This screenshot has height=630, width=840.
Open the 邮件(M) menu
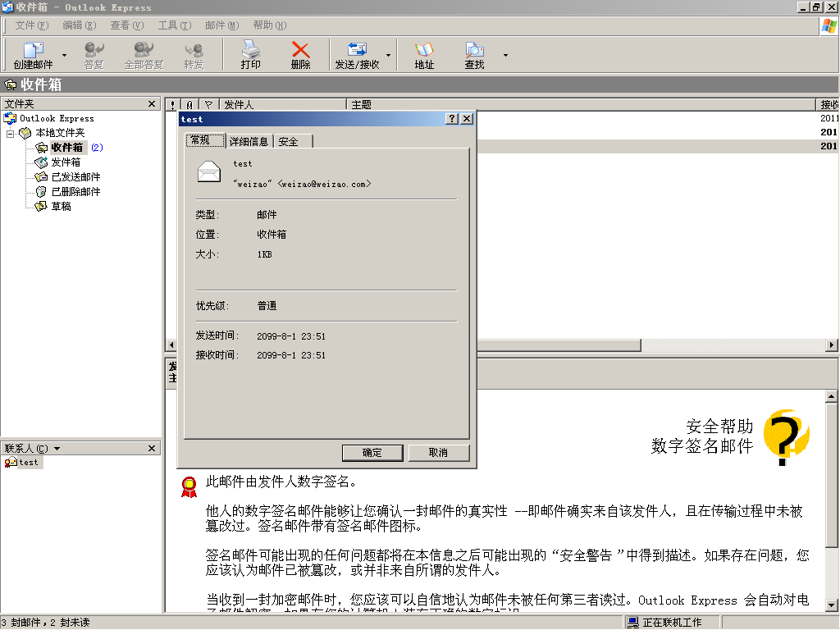pos(221,25)
